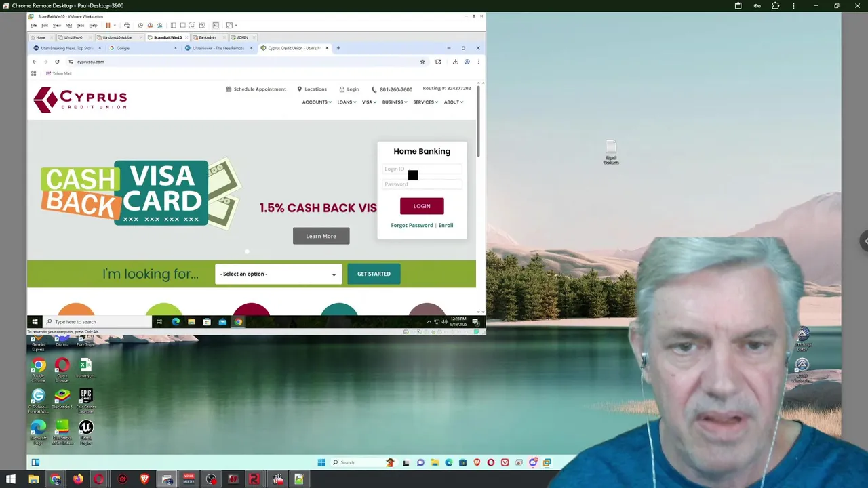Switch to the Google Chrome tab
Viewport: 868px width, 488px height.
[x=142, y=48]
